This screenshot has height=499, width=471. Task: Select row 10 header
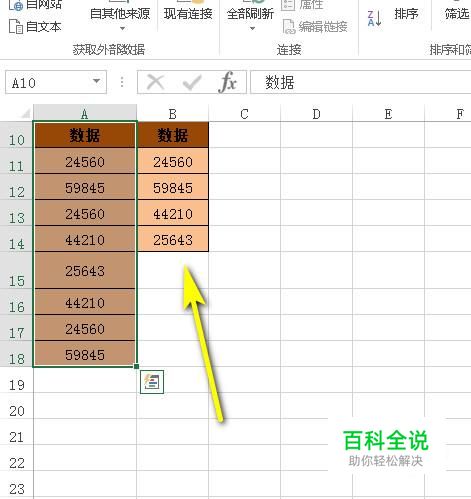click(x=16, y=135)
